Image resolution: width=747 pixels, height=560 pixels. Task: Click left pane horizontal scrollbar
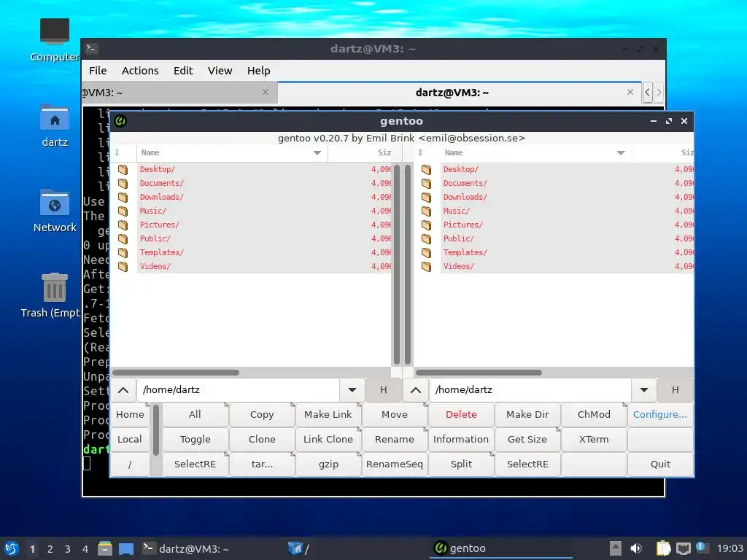(x=175, y=373)
